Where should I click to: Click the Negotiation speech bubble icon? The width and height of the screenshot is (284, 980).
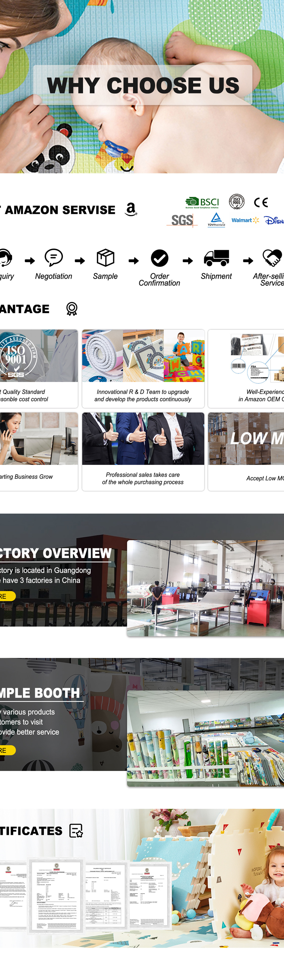[54, 257]
